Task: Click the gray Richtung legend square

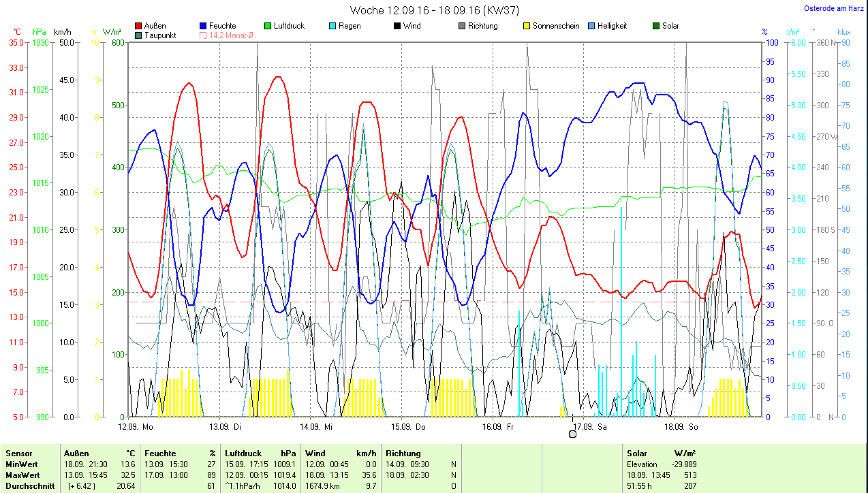Action: pos(461,27)
